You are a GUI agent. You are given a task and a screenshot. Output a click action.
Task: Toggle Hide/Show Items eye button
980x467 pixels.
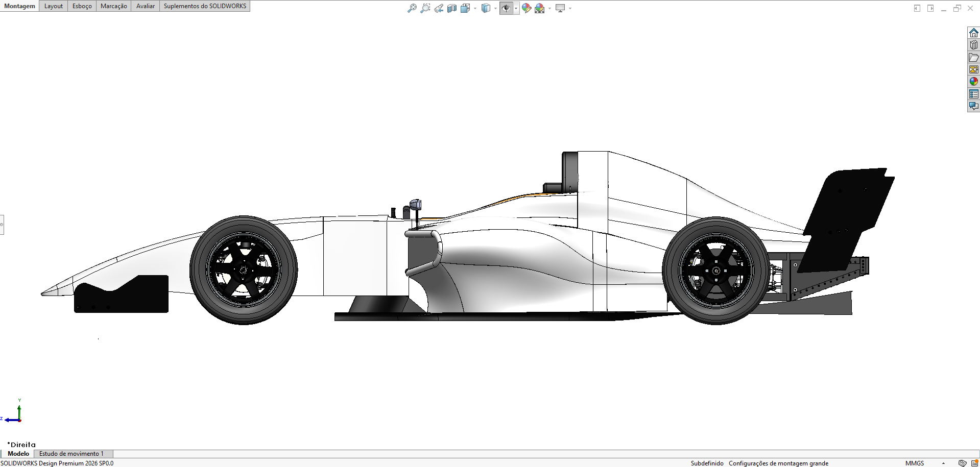(x=506, y=8)
